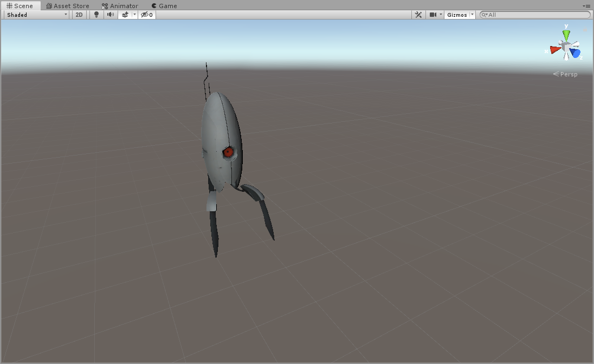Toggle the gizmo rotation lock icon
The image size is (594, 364).
pyautogui.click(x=585, y=30)
